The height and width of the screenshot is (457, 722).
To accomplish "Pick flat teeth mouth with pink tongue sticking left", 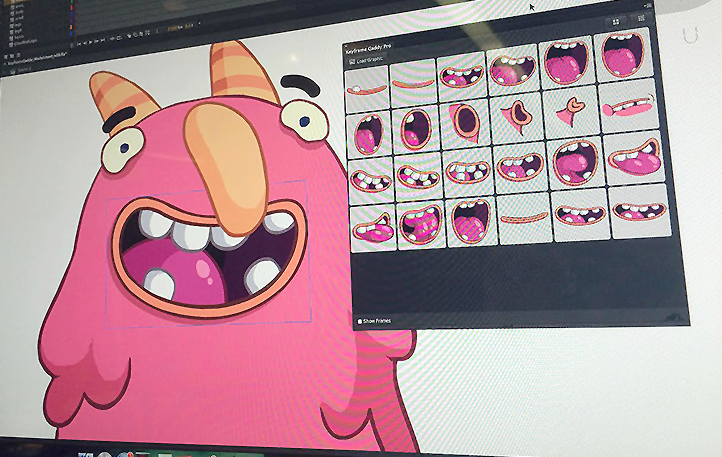I will pos(629,107).
